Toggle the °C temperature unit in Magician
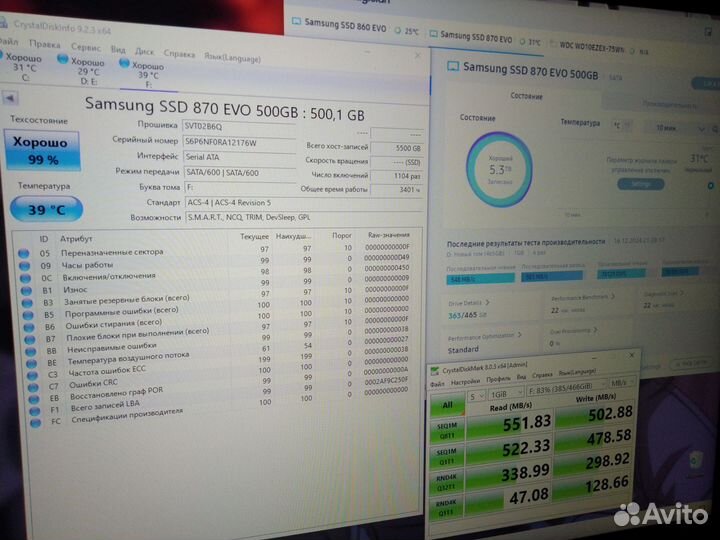The width and height of the screenshot is (720, 540). 622,125
